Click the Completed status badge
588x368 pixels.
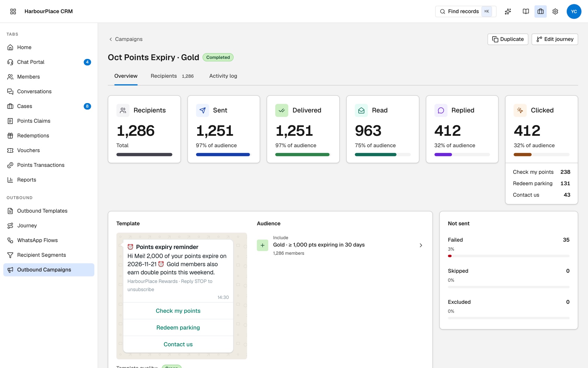[218, 57]
